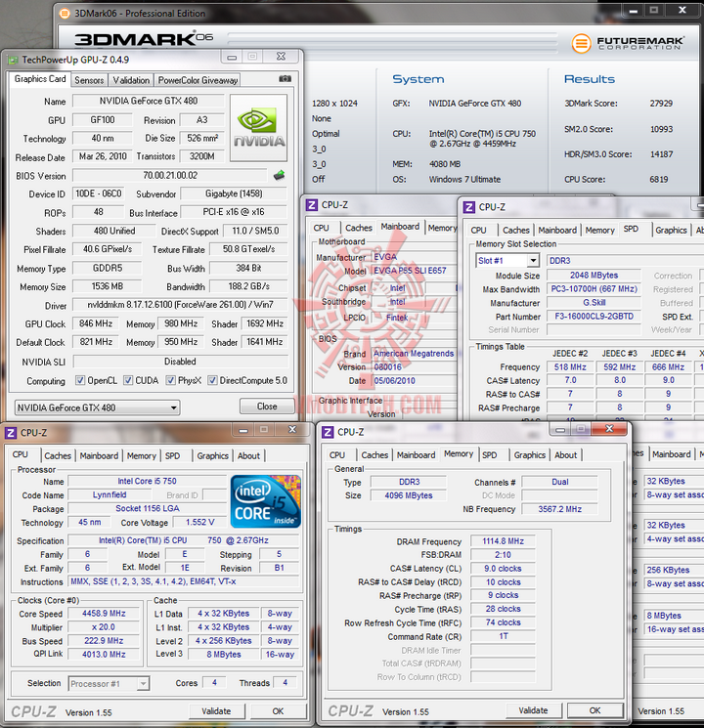This screenshot has width=704, height=728.
Task: Open the Graphics tab in the CPU-Z Memory window
Action: point(530,455)
